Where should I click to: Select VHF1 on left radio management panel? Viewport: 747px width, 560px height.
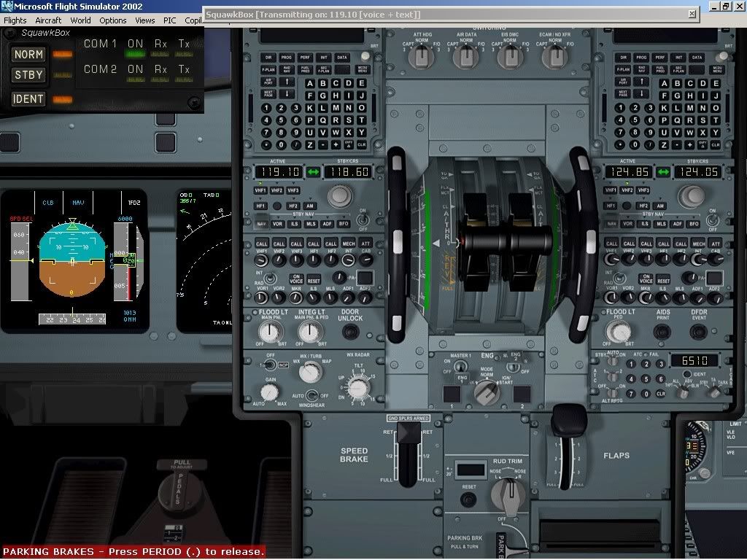click(x=260, y=190)
